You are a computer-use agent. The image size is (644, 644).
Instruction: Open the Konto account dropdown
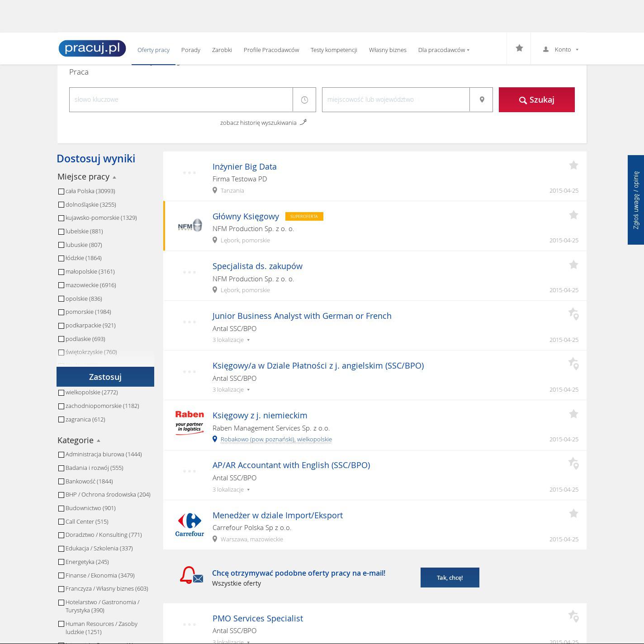(561, 49)
